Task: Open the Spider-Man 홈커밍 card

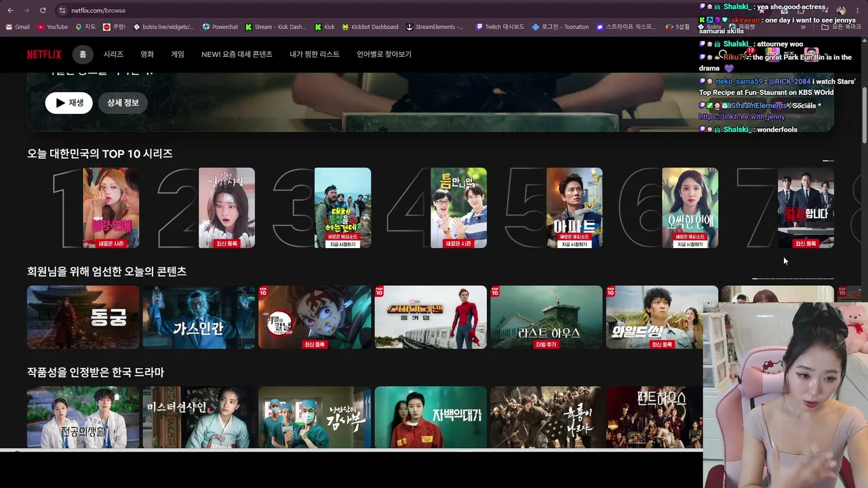Action: click(x=431, y=317)
